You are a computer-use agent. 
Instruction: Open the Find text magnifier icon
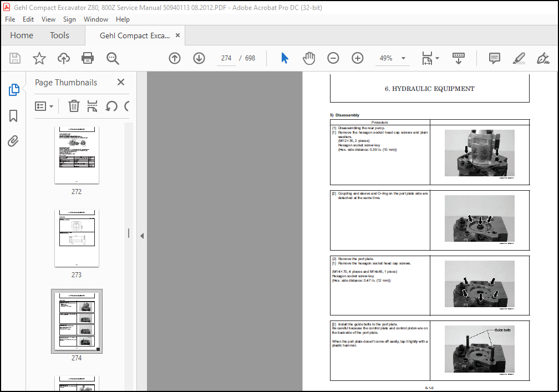(113, 58)
